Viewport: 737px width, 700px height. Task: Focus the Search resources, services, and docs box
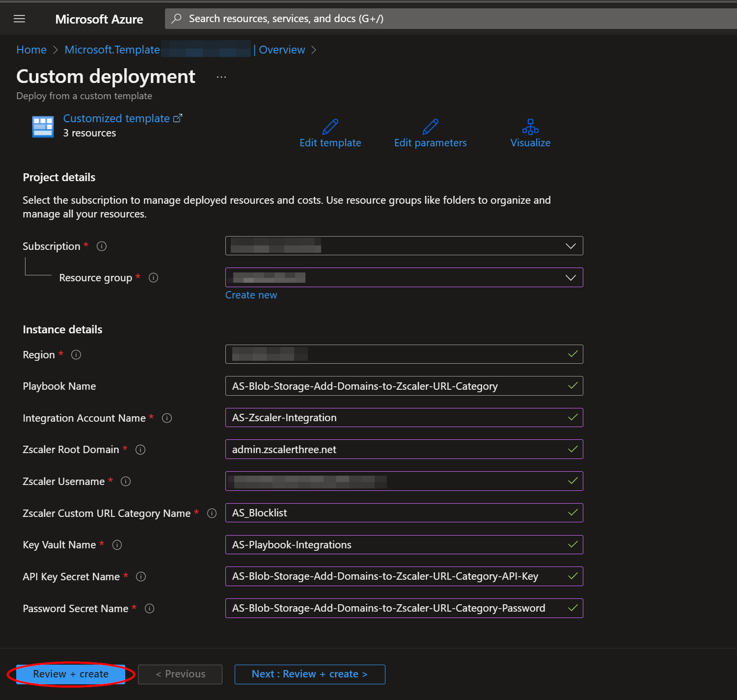coord(451,19)
